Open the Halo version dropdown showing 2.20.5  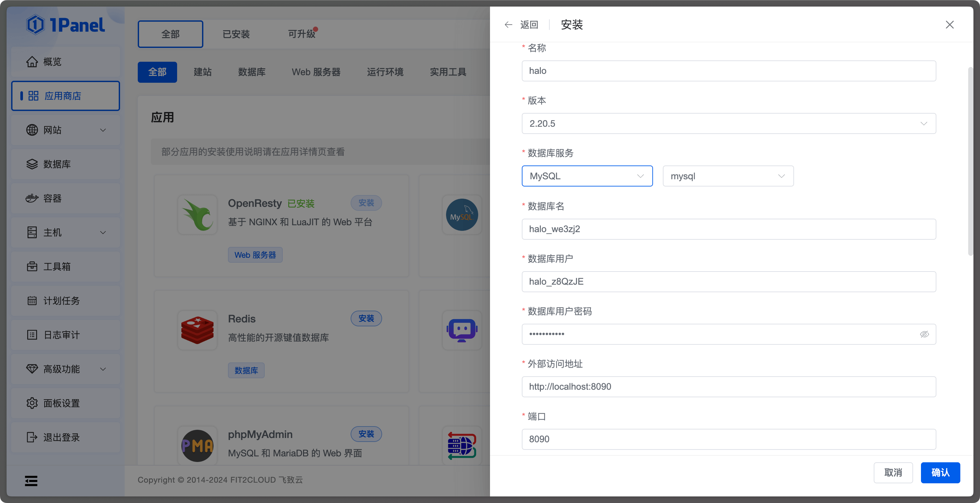pyautogui.click(x=728, y=123)
